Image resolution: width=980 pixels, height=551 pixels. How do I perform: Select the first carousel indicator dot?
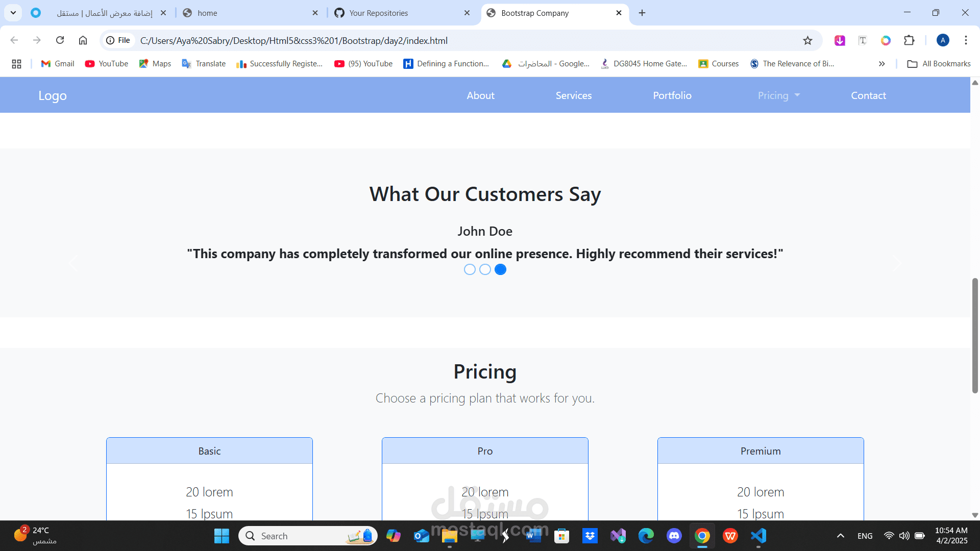tap(470, 269)
